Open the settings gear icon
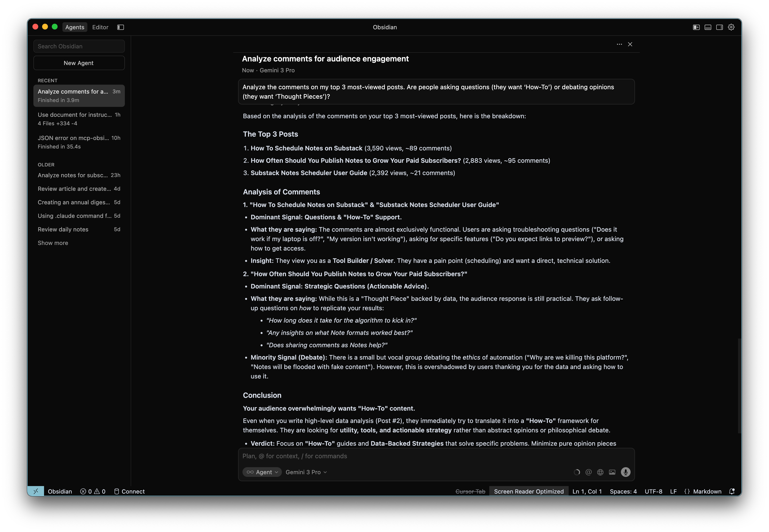The height and width of the screenshot is (532, 769). [731, 27]
